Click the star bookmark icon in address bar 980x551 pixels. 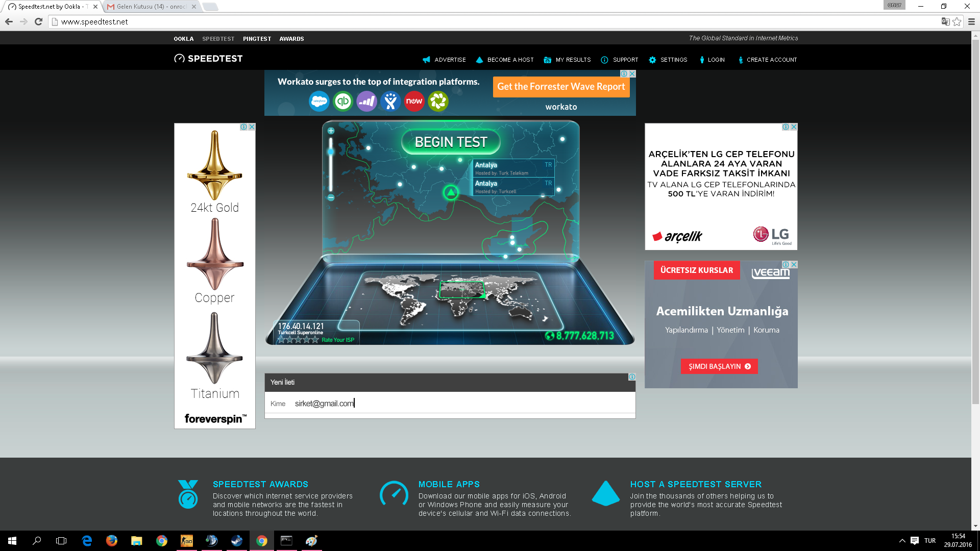(x=957, y=21)
